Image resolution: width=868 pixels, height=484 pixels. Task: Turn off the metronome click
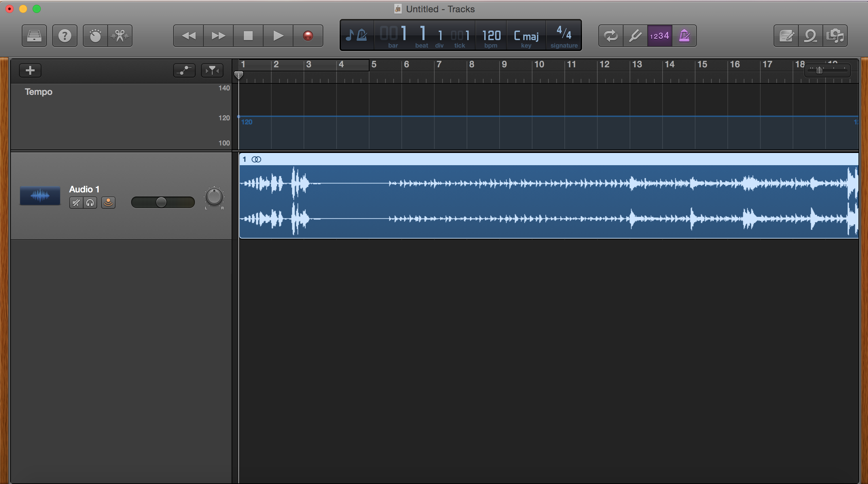click(684, 36)
